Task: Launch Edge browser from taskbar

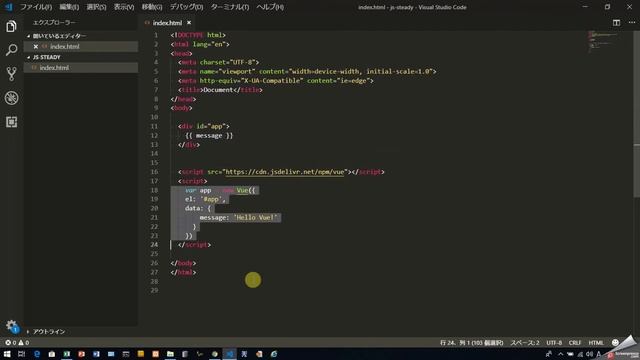Action: tap(37, 354)
